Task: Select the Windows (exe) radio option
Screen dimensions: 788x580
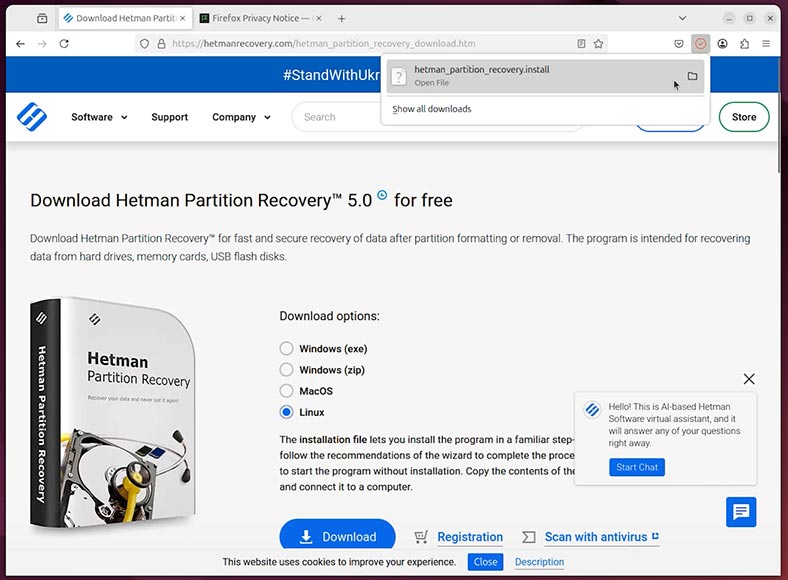Action: point(286,348)
